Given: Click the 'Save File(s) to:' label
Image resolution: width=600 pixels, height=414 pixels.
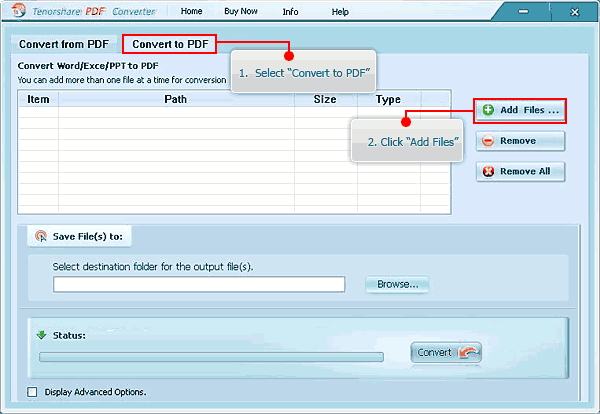Looking at the screenshot, I should [88, 236].
